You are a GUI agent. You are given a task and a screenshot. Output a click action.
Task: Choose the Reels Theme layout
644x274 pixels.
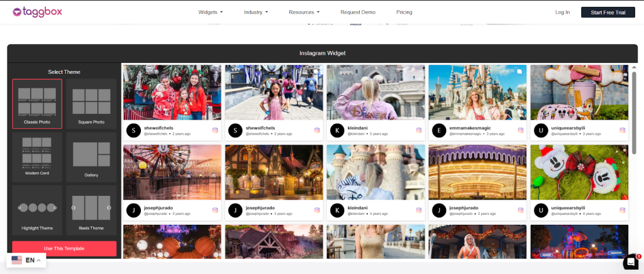[91, 208]
